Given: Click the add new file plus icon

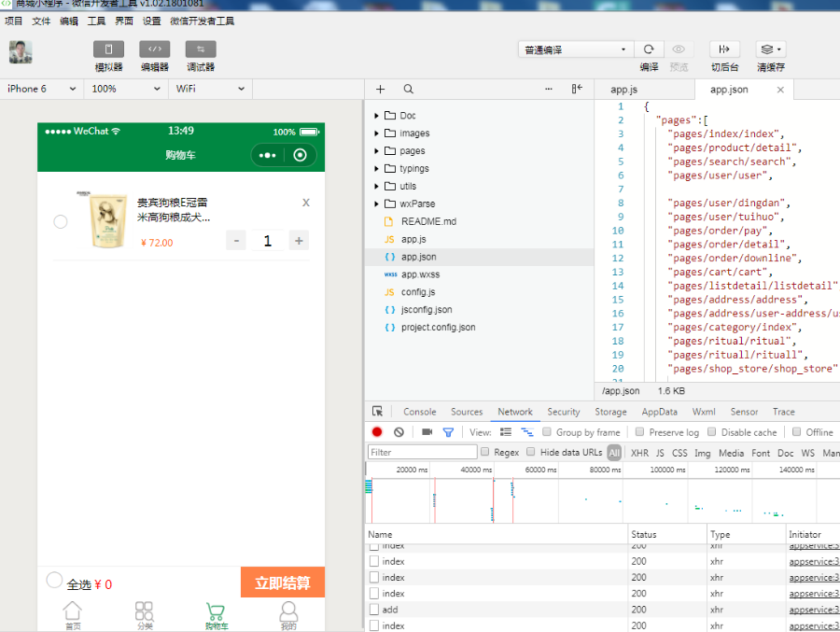Looking at the screenshot, I should pyautogui.click(x=381, y=90).
